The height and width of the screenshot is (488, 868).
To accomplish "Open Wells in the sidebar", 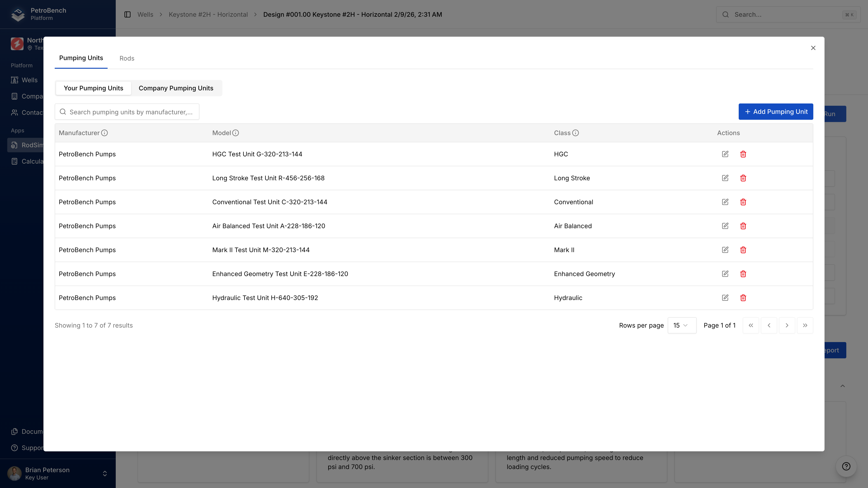I will (x=29, y=80).
